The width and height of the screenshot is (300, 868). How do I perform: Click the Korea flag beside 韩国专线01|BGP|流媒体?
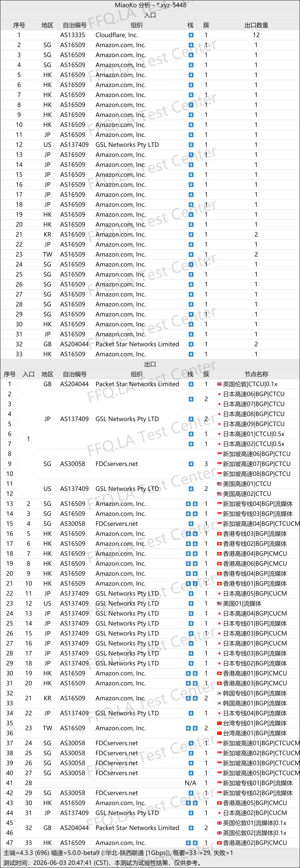pyautogui.click(x=219, y=693)
